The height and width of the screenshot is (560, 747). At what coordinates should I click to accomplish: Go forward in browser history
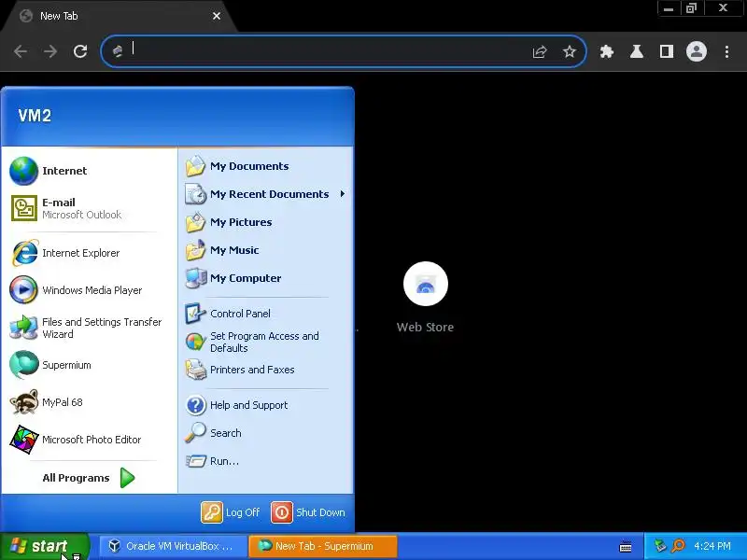pos(50,51)
